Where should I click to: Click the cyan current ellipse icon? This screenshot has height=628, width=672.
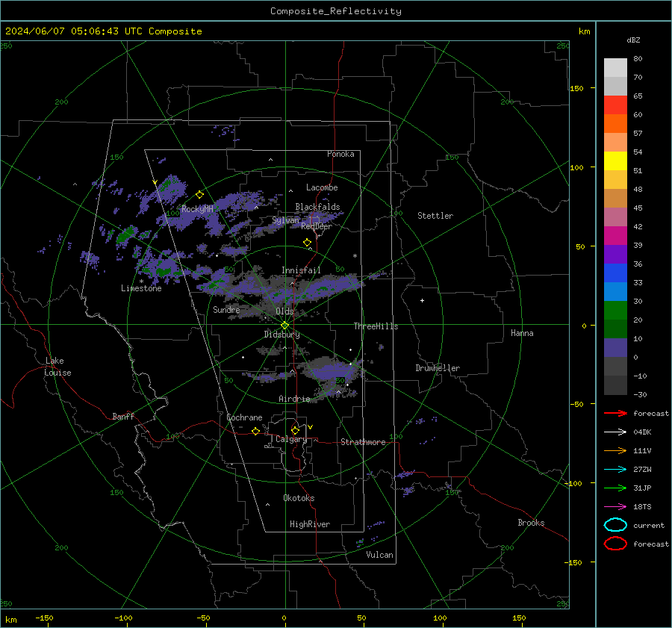(615, 525)
